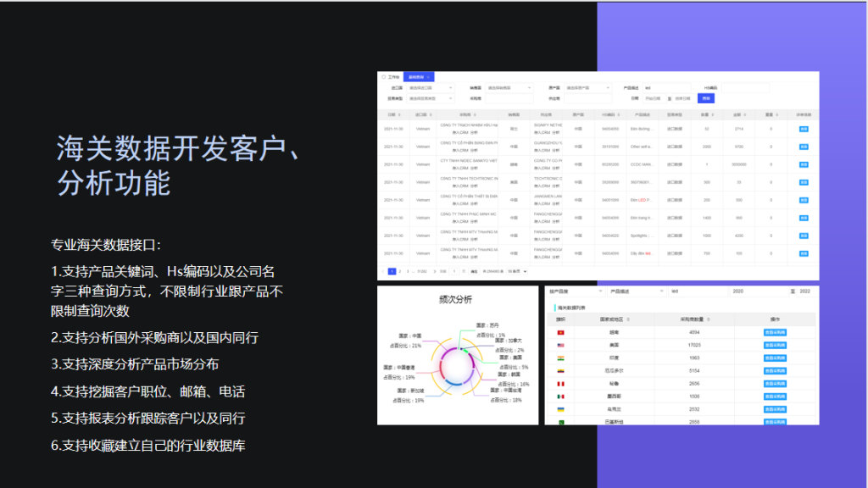Click the United States flag icon
The image size is (868, 488).
point(560,345)
